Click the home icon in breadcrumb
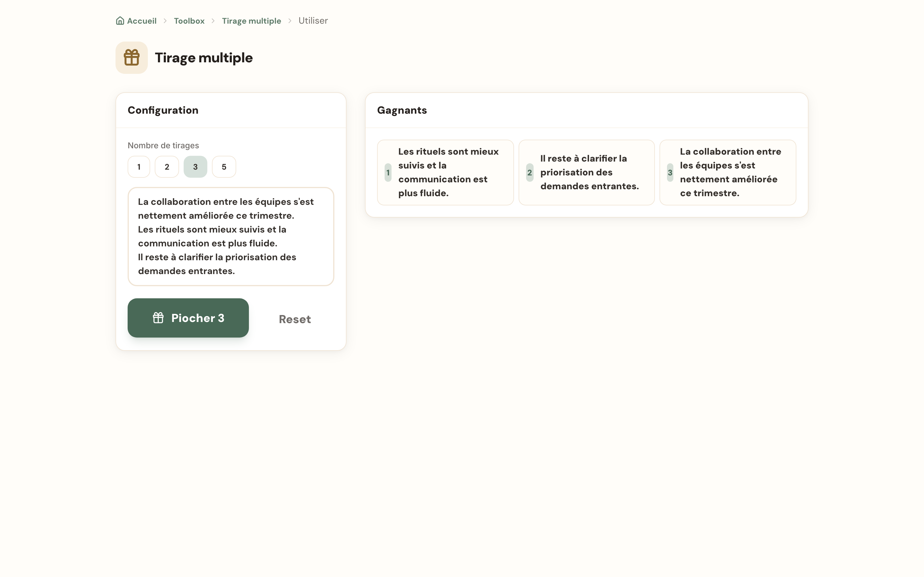Screen dimensions: 924x577 [x=120, y=20]
